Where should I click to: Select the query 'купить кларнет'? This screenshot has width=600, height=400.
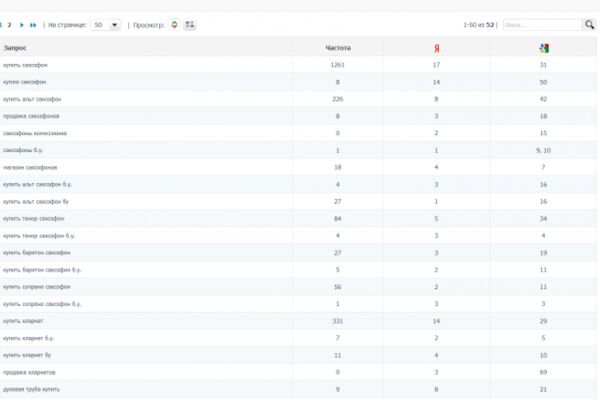tap(23, 321)
